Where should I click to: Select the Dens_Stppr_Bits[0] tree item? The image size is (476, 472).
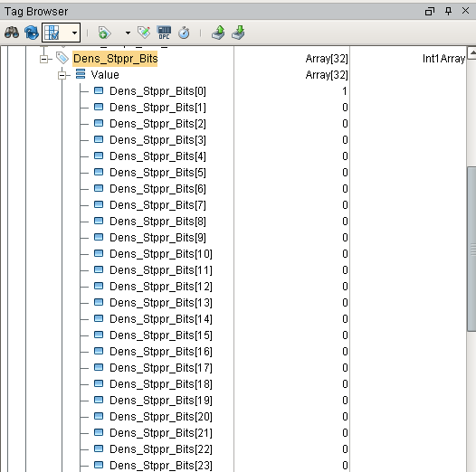pyautogui.click(x=157, y=91)
